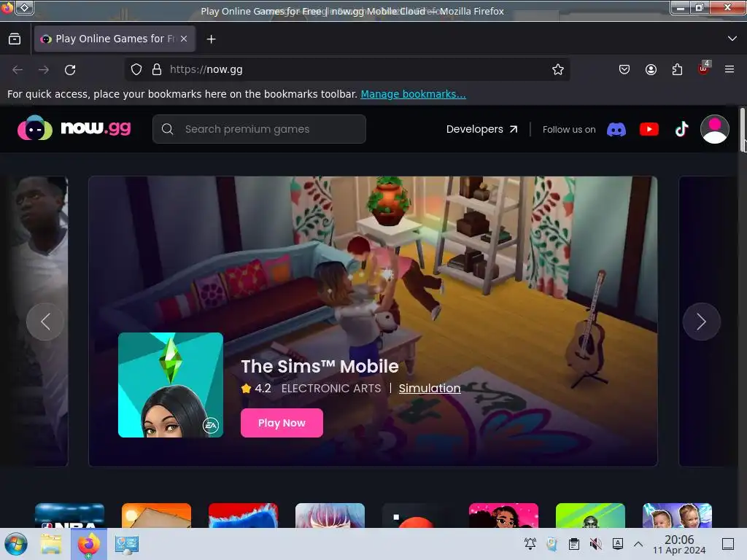Go back one page
The height and width of the screenshot is (560, 747).
[x=18, y=69]
